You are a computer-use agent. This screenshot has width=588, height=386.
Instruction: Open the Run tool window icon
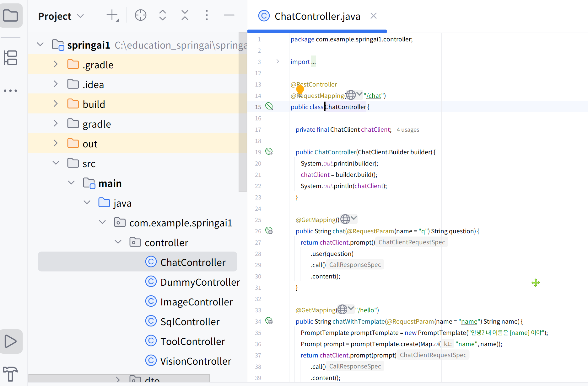click(x=11, y=341)
